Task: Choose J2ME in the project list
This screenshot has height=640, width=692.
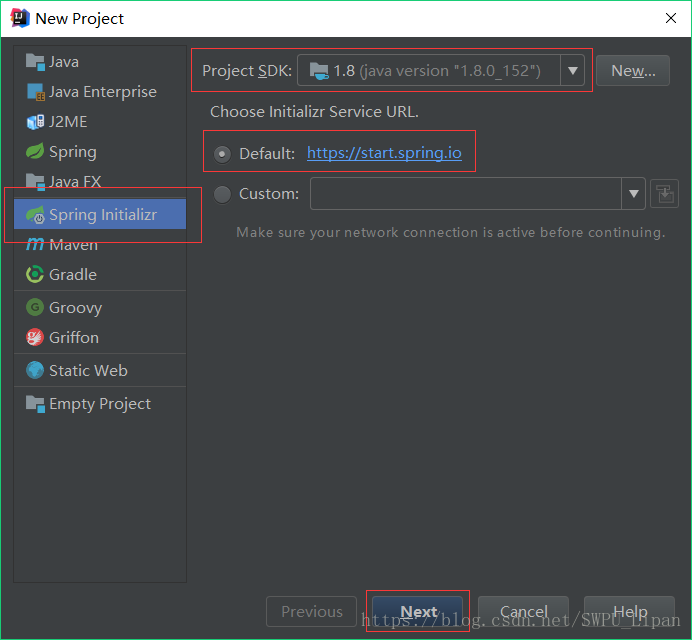Action: click(x=100, y=122)
